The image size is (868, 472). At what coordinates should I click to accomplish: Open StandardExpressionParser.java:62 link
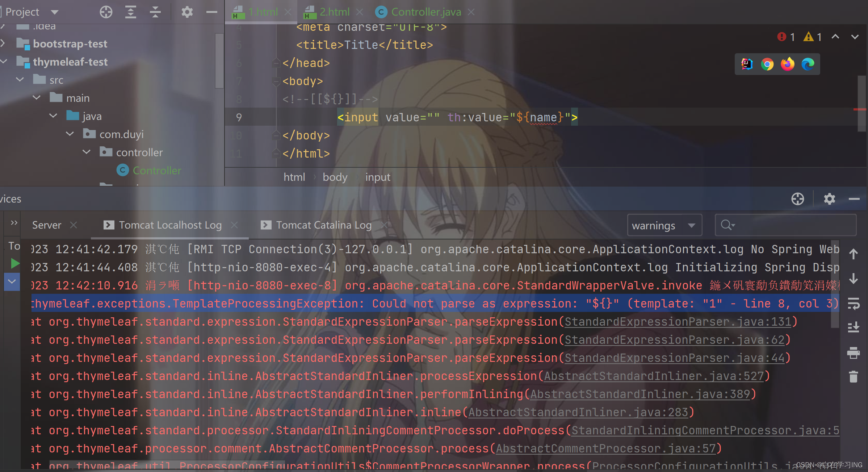[674, 340]
